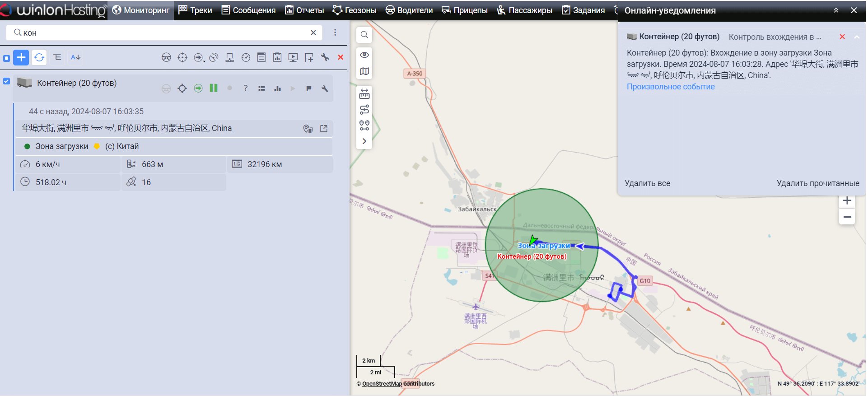Collapse the online notifications panel
The width and height of the screenshot is (868, 396).
836,10
